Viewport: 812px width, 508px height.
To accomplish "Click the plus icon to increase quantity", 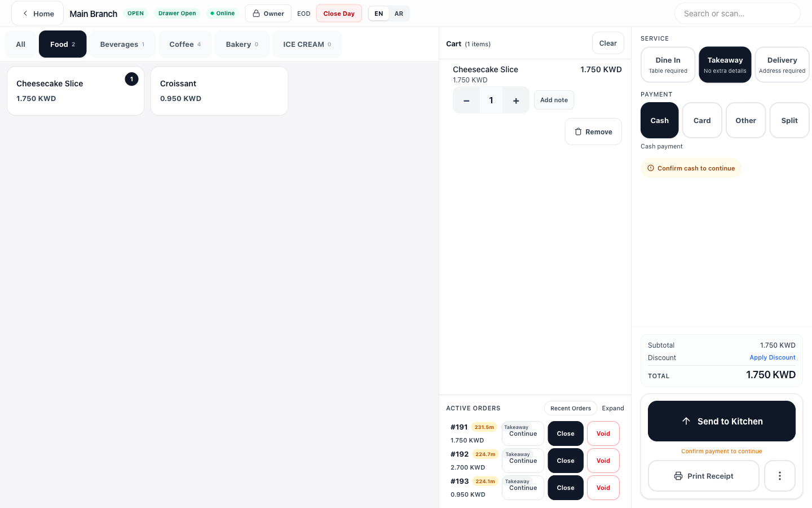I will (515, 100).
